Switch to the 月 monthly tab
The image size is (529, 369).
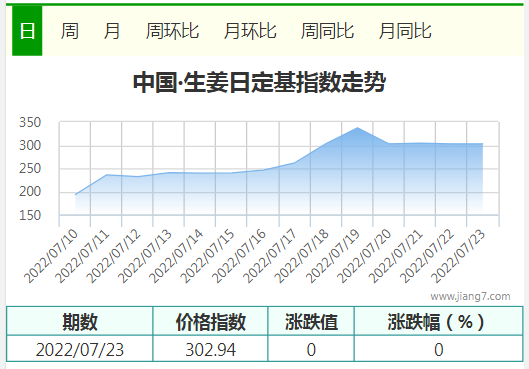[x=112, y=31]
